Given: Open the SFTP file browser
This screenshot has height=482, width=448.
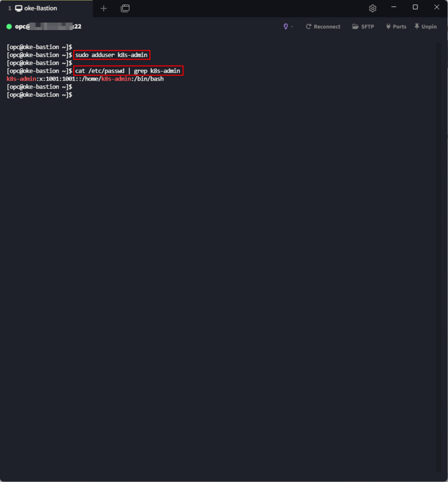Looking at the screenshot, I should click(x=363, y=27).
